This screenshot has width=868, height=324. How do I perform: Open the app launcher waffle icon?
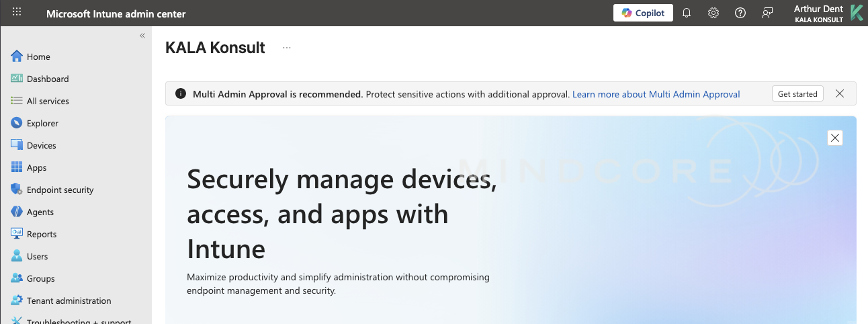click(x=17, y=13)
